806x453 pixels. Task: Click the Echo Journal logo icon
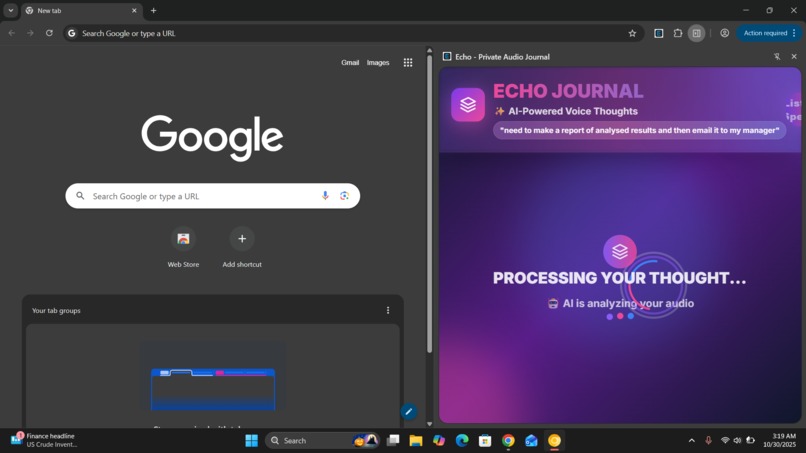click(x=468, y=105)
